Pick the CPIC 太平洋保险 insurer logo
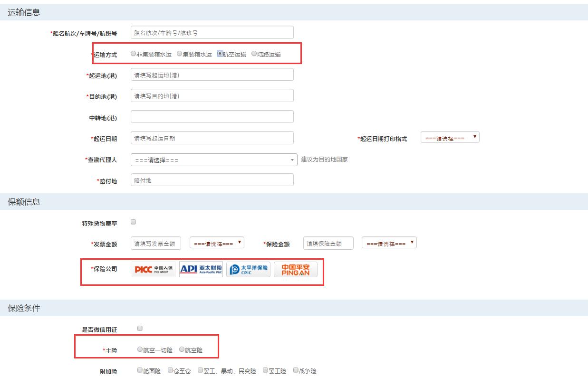Viewport: 588px width, 386px height. click(x=248, y=269)
